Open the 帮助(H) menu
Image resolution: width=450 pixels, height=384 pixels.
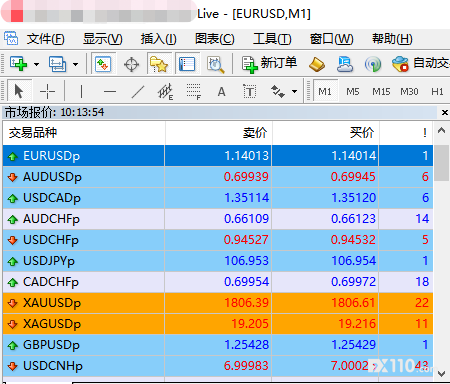(392, 39)
